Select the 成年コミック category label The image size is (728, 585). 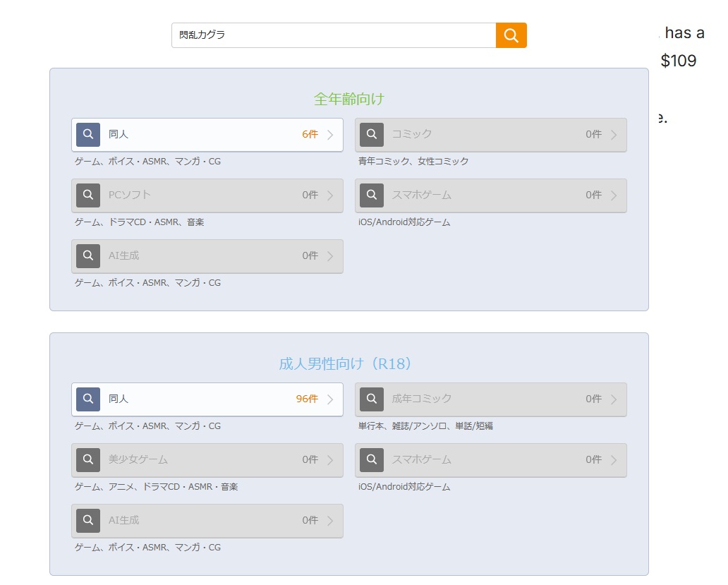point(422,399)
